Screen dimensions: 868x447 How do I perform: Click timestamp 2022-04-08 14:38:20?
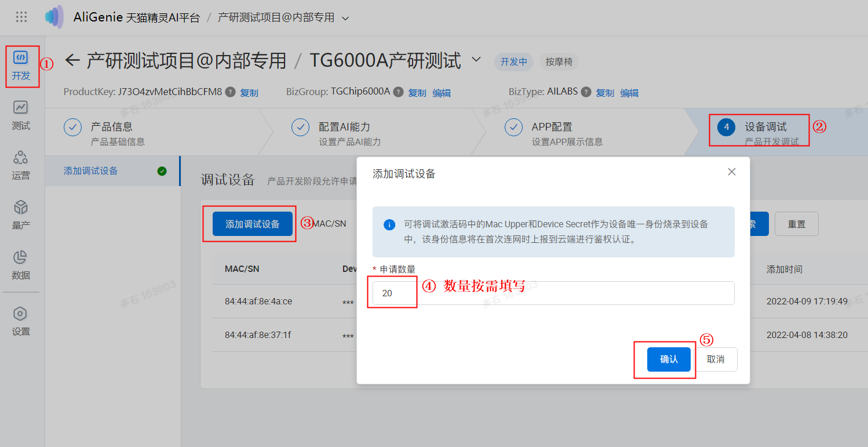pos(807,335)
